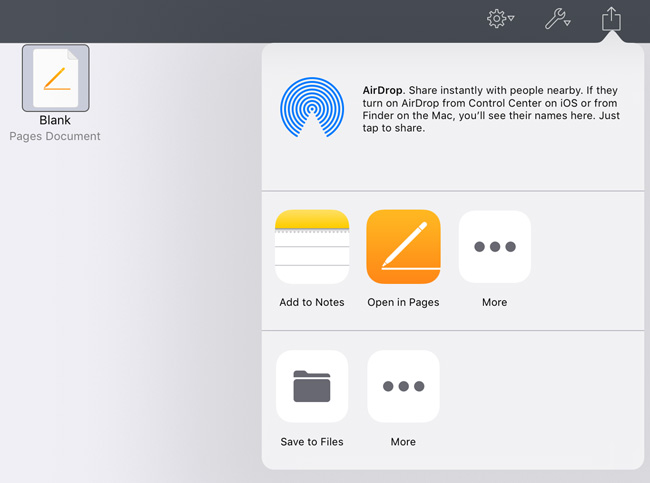Open the gear settings menu in toolbar
Image resolution: width=650 pixels, height=483 pixels.
[497, 19]
